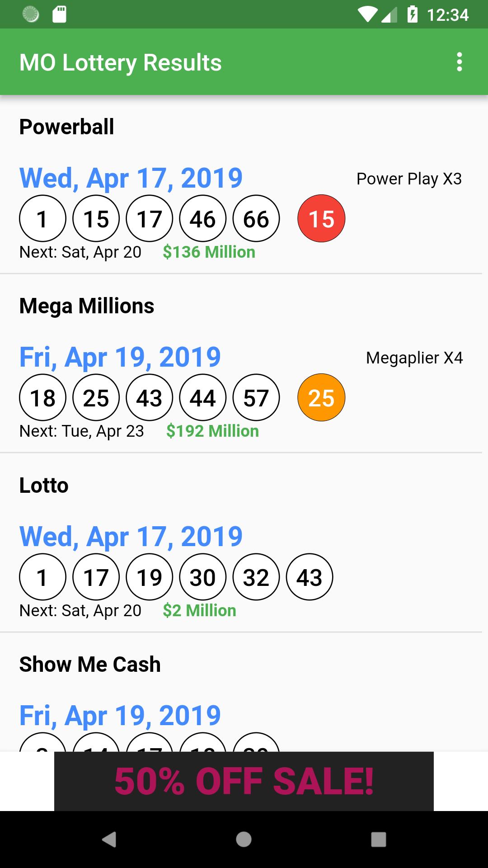Tap the recent apps square button

378,840
